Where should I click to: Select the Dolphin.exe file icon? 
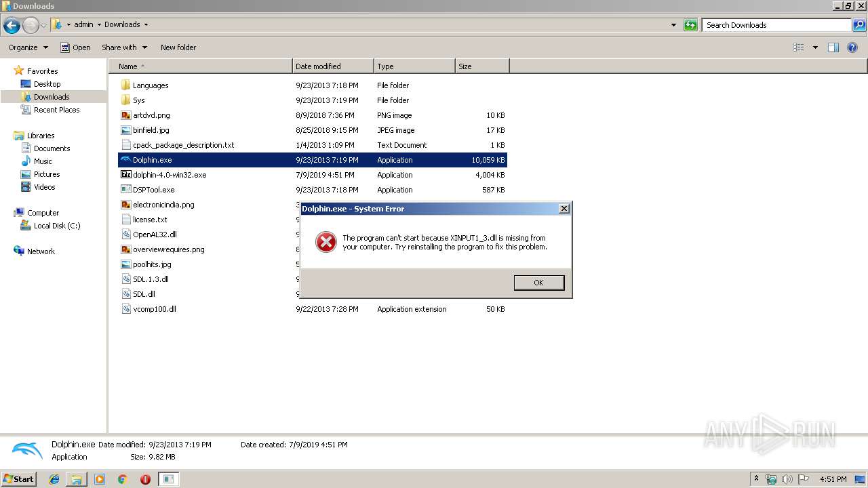coord(125,160)
